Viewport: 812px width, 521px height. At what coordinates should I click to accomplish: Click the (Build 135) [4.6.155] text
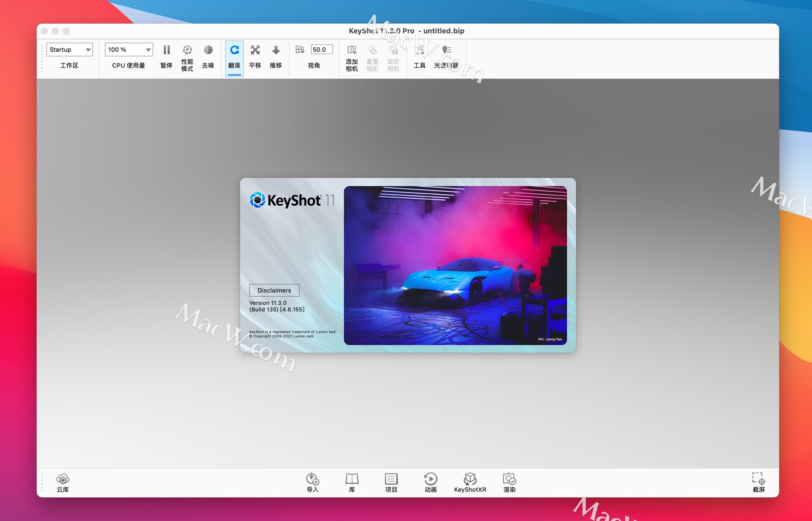(x=277, y=309)
